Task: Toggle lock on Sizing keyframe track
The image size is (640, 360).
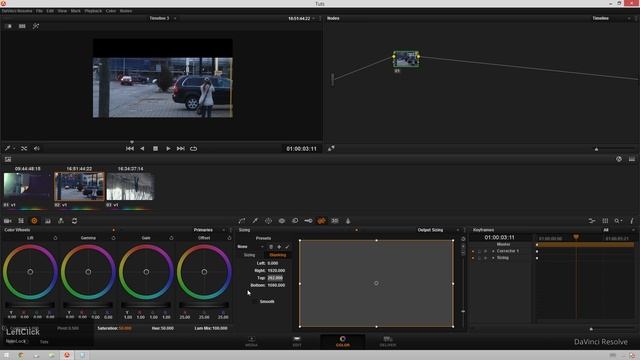Action: [479, 258]
